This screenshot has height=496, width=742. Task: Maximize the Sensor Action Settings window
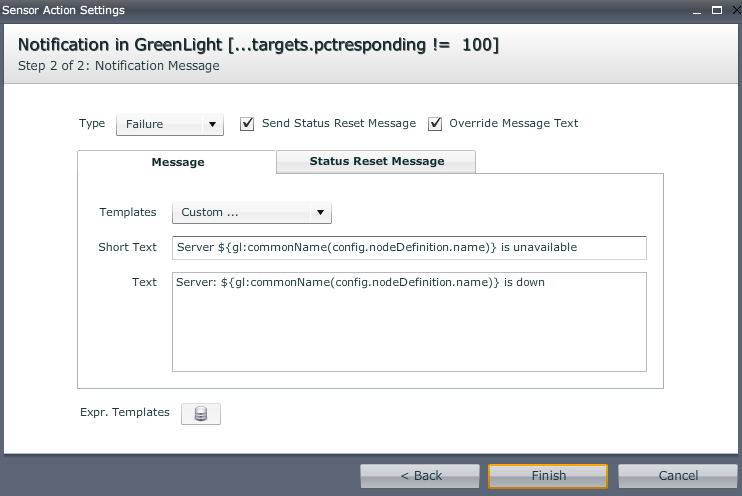click(715, 9)
